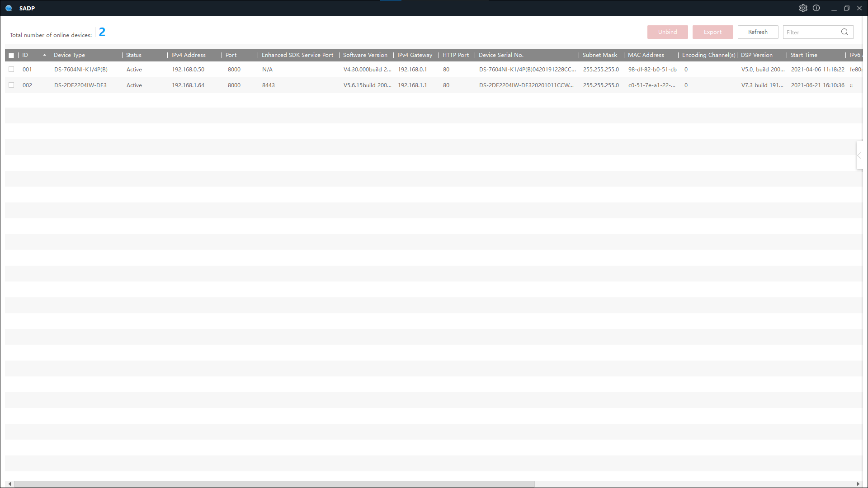Toggle ID column sort arrow
This screenshot has width=868, height=488.
click(x=45, y=55)
